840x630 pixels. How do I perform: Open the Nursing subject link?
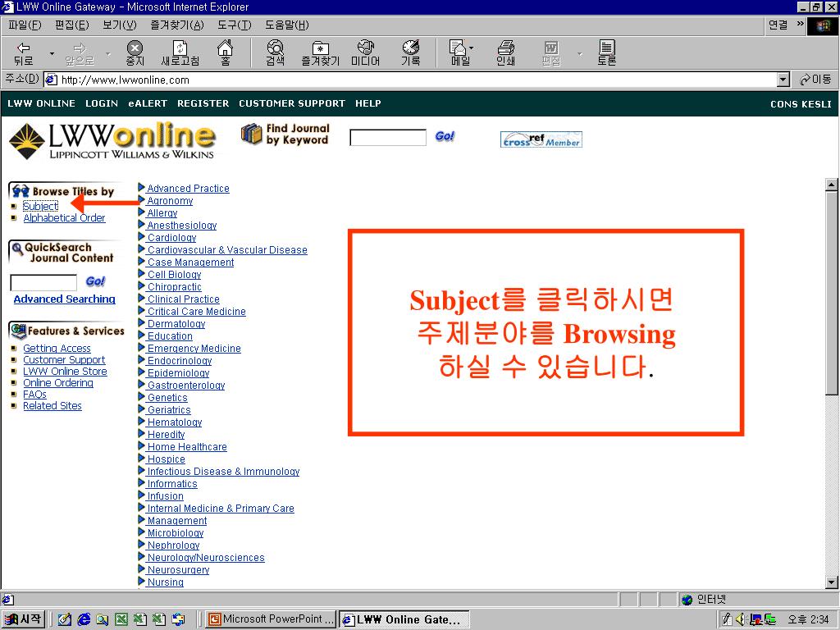[x=166, y=582]
